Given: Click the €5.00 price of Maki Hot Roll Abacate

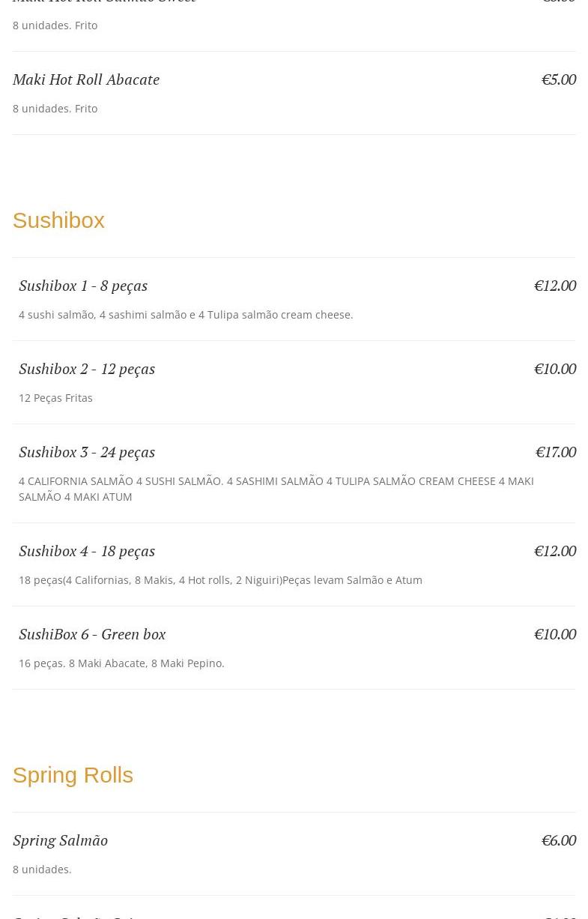Looking at the screenshot, I should pos(558,79).
